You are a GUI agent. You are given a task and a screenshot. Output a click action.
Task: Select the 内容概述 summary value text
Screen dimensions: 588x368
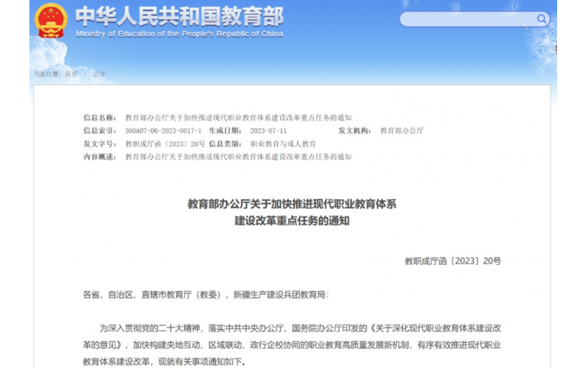[238, 157]
